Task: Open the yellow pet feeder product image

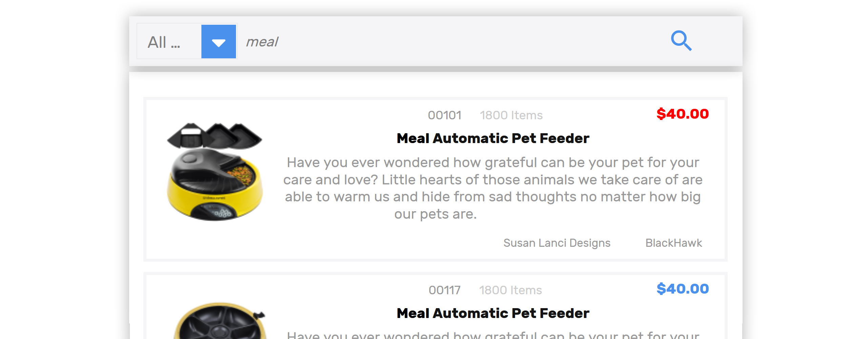Action: [x=215, y=172]
